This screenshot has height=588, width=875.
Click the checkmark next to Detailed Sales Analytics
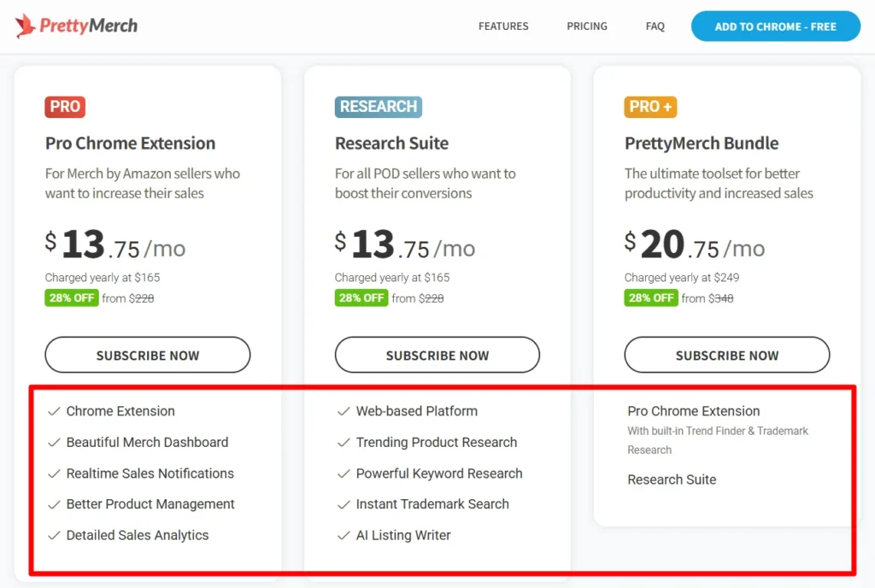pos(53,536)
